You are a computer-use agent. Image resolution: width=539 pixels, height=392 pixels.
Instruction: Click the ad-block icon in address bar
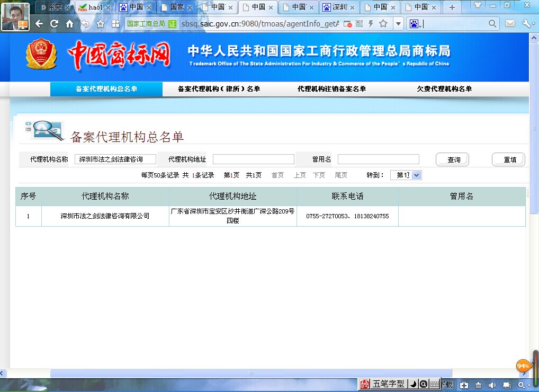pos(347,24)
